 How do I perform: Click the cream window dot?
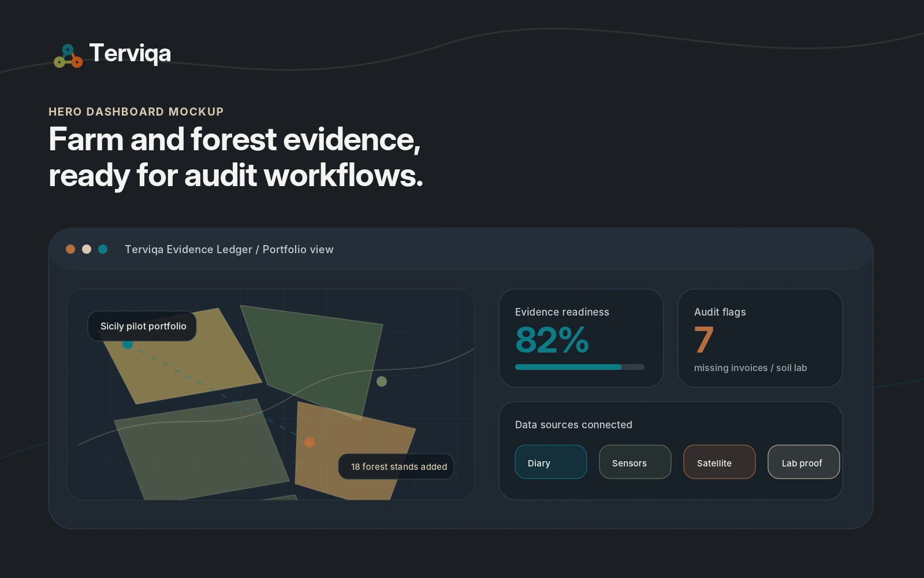coord(87,249)
